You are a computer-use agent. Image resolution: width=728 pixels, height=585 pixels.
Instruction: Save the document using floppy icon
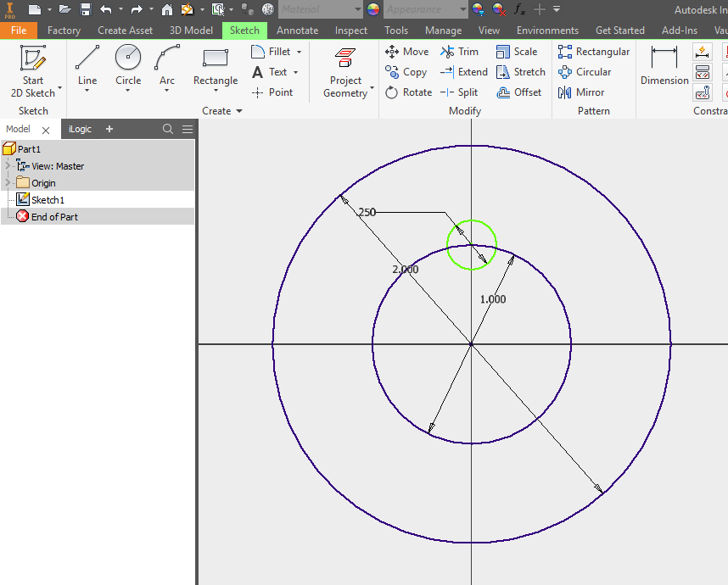click(86, 9)
